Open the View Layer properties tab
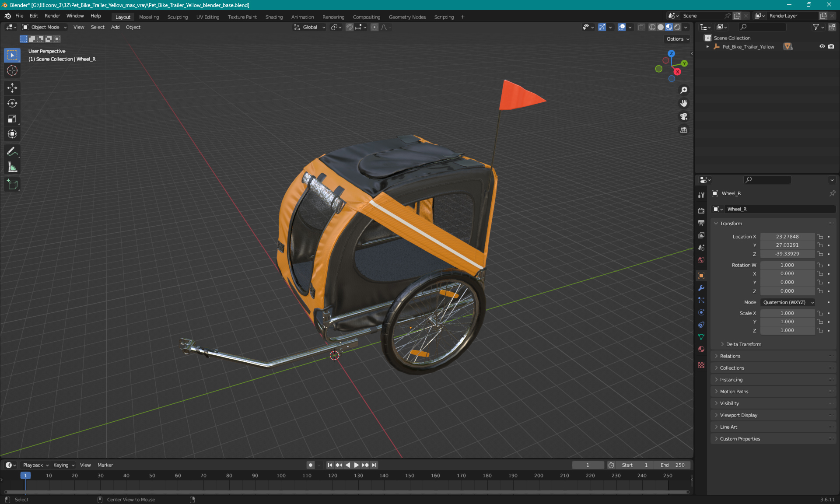 click(701, 235)
